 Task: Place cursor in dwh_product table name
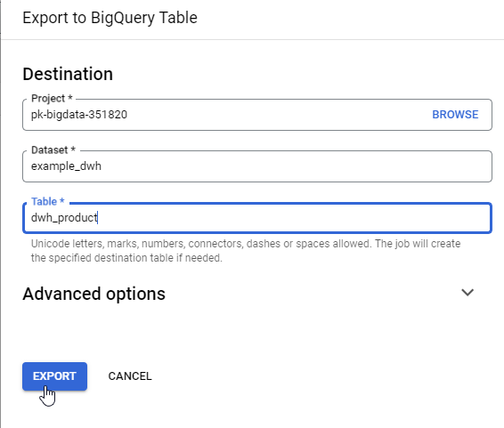64,218
